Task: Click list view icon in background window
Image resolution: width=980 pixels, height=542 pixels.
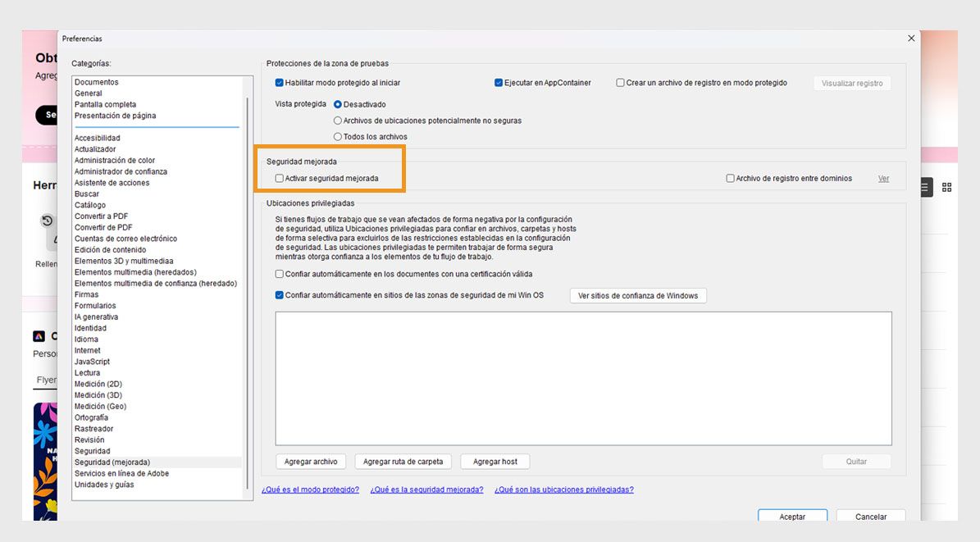Action: pyautogui.click(x=924, y=188)
